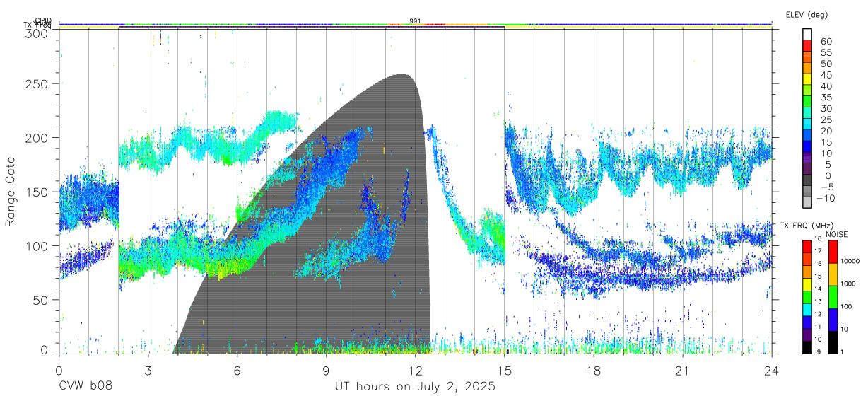Screen dimensions: 868x401
Task: Click hour 6 on the UT axis
Action: pos(237,370)
